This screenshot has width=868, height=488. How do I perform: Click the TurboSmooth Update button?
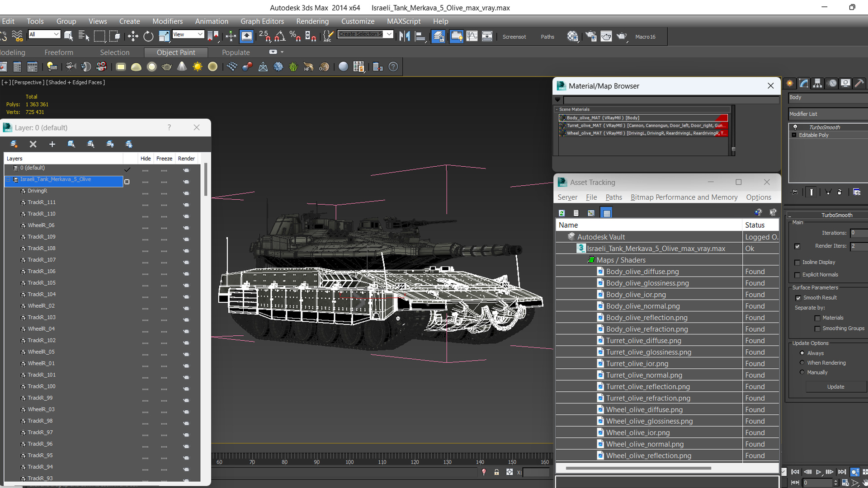click(835, 387)
